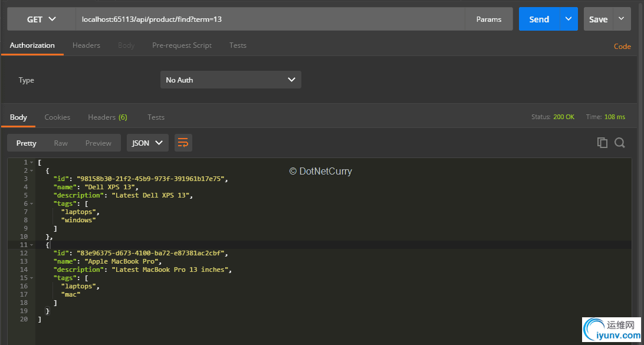The width and height of the screenshot is (644, 345).
Task: Open the request Headers tab
Action: point(86,45)
